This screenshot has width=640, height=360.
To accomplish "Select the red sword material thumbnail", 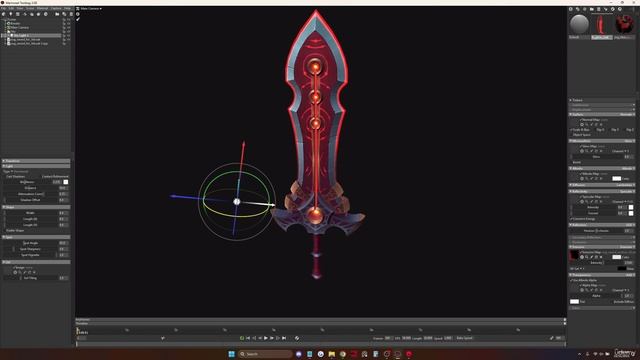I will [x=601, y=24].
